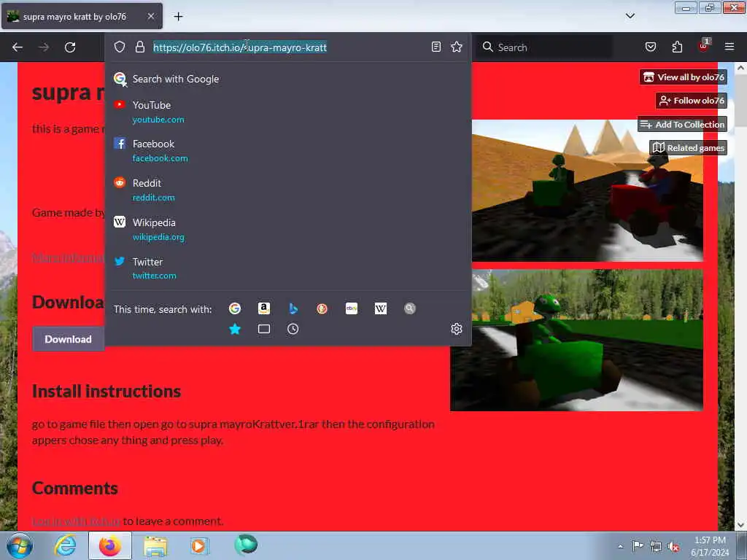Open the uBlock extension icon with badge
The height and width of the screenshot is (560, 747).
click(x=704, y=46)
